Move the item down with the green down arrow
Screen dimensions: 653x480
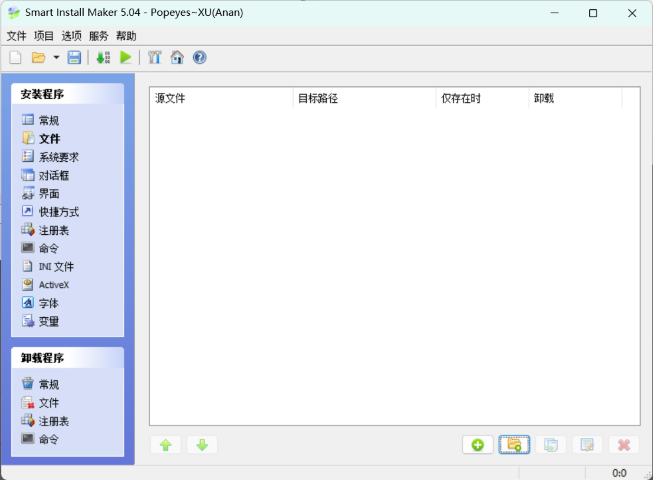(x=201, y=445)
